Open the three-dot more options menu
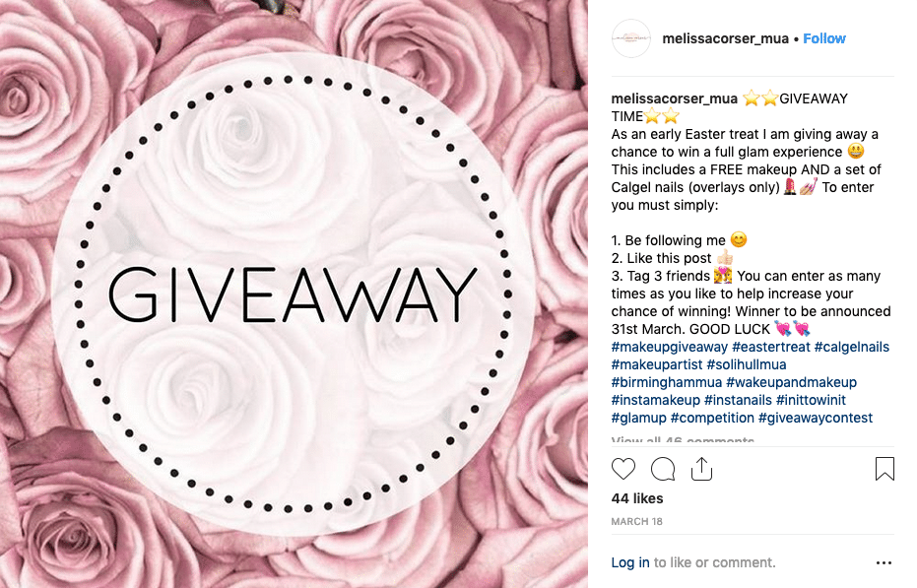The image size is (917, 588). (x=884, y=562)
